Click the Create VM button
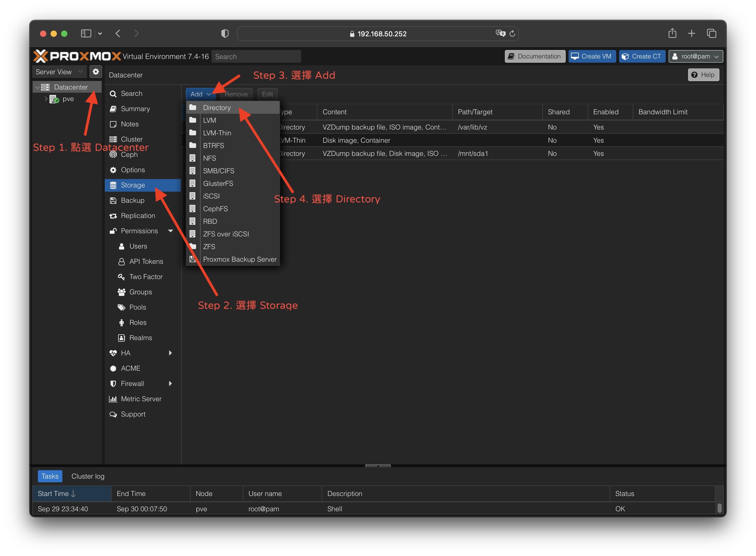This screenshot has height=556, width=756. click(x=592, y=56)
